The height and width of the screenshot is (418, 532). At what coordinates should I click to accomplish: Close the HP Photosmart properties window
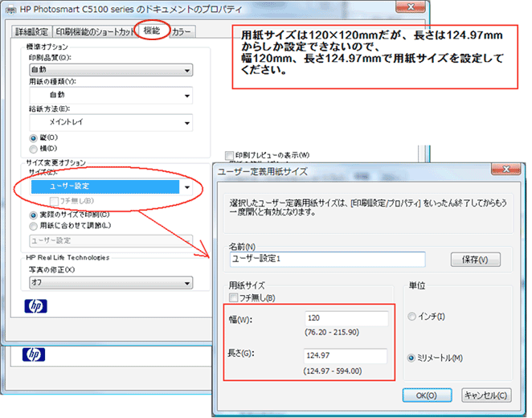[x=411, y=6]
